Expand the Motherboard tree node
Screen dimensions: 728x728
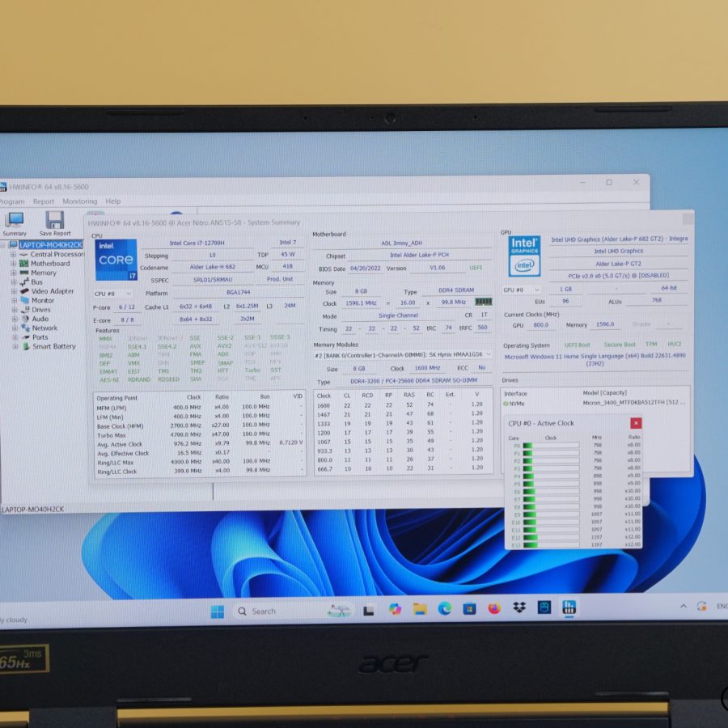(14, 264)
